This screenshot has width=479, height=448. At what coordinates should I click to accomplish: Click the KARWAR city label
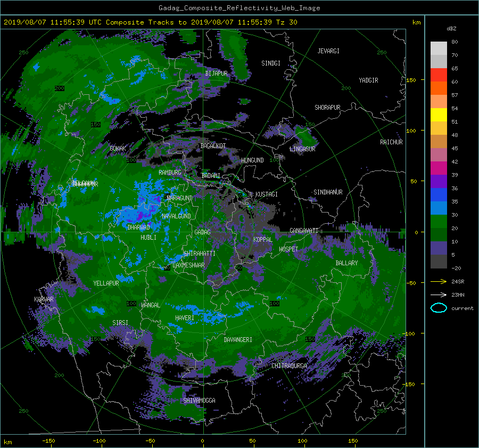click(44, 299)
